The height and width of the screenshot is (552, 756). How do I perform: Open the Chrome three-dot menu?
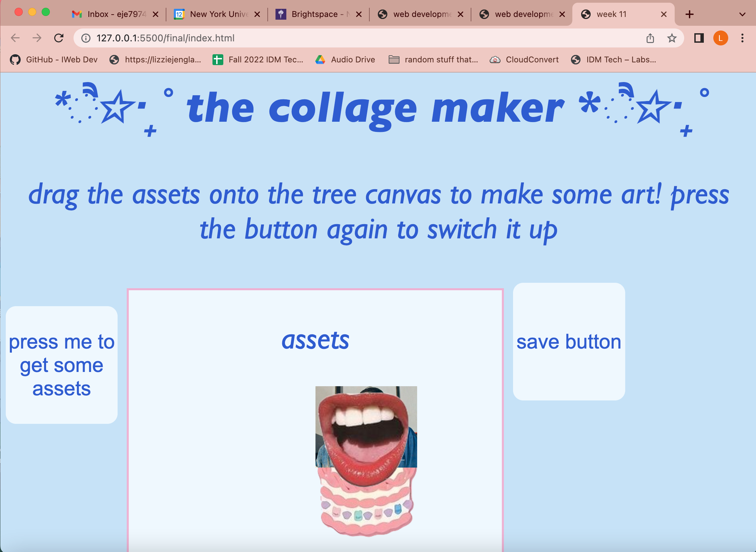(x=742, y=38)
